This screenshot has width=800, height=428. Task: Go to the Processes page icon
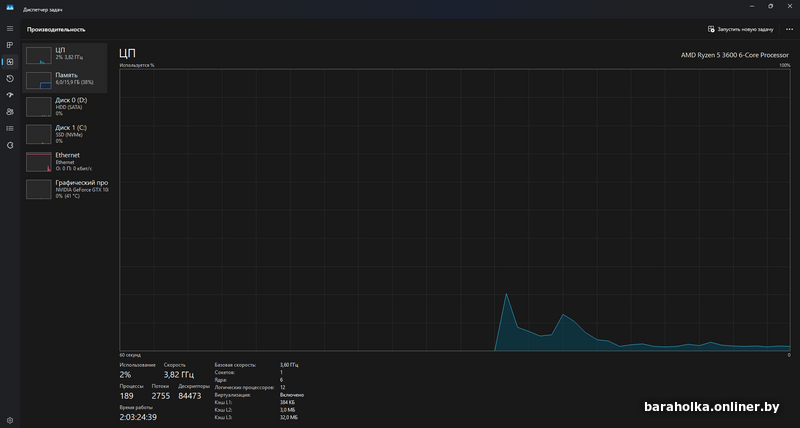click(x=10, y=45)
